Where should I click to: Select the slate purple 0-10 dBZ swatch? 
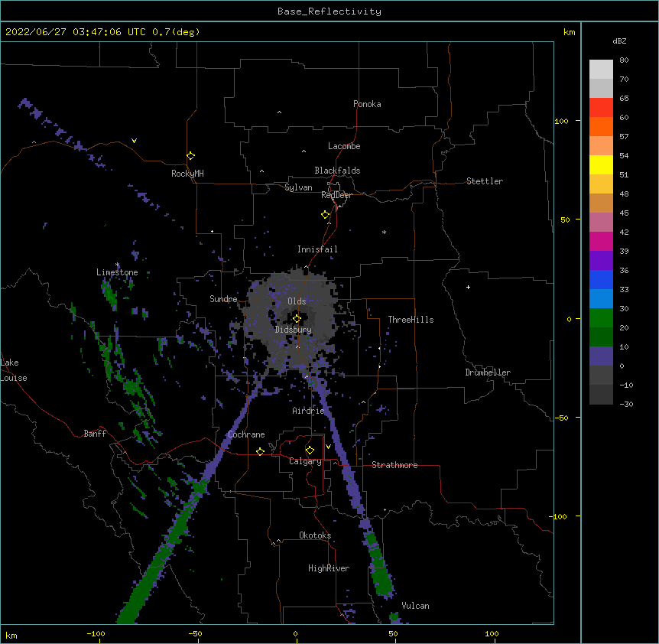tap(601, 356)
